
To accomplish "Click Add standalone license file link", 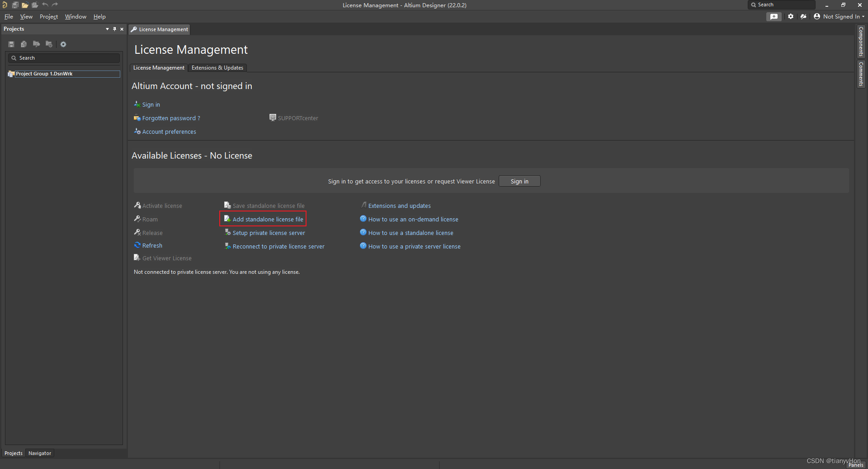I will pyautogui.click(x=268, y=219).
